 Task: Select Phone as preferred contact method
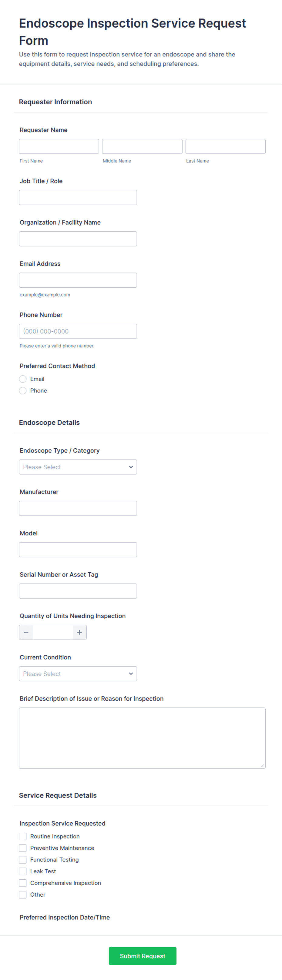23,391
